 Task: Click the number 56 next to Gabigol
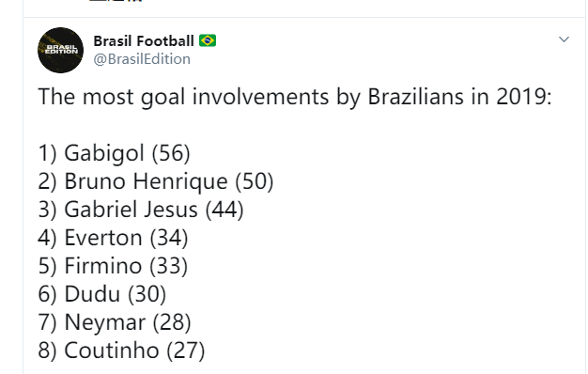click(x=171, y=153)
